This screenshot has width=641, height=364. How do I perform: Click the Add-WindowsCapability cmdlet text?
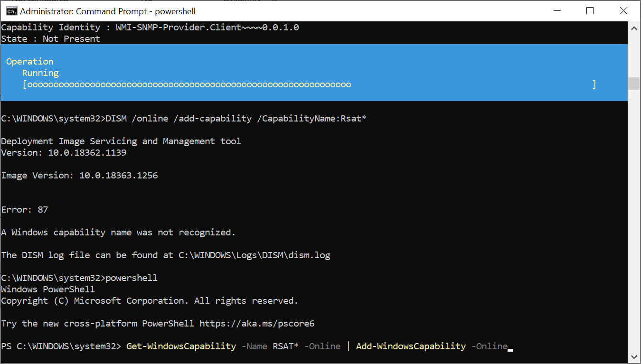pyautogui.click(x=411, y=346)
